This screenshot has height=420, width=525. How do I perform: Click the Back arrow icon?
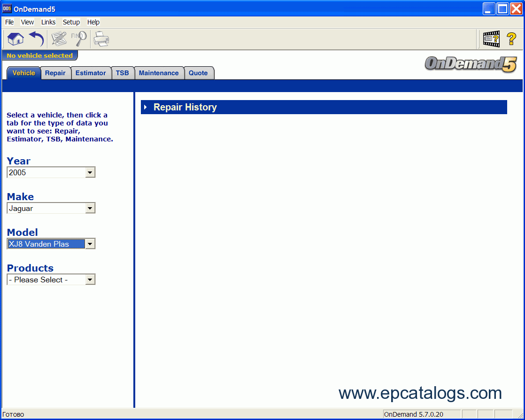pyautogui.click(x=36, y=39)
